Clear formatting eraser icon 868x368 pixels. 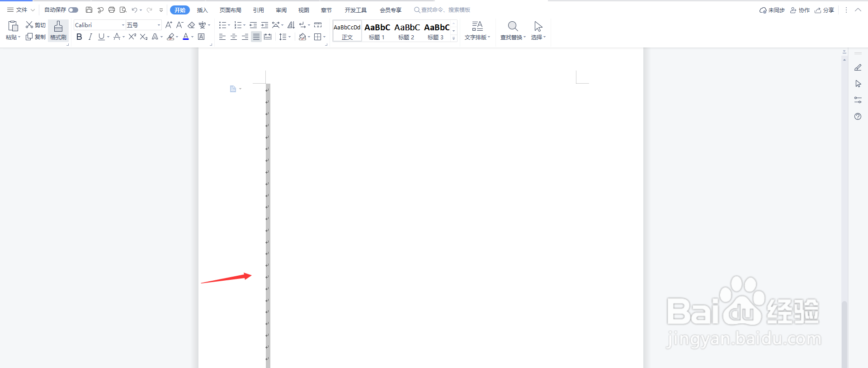[191, 25]
